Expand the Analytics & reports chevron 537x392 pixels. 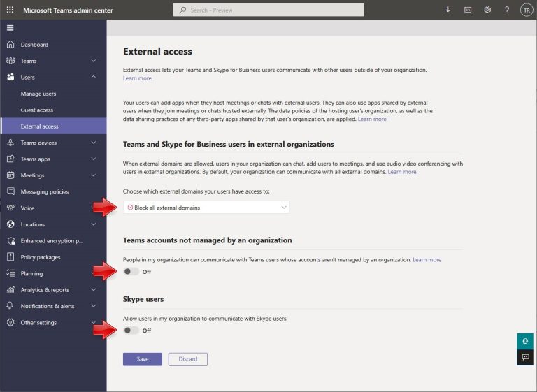[x=94, y=290]
